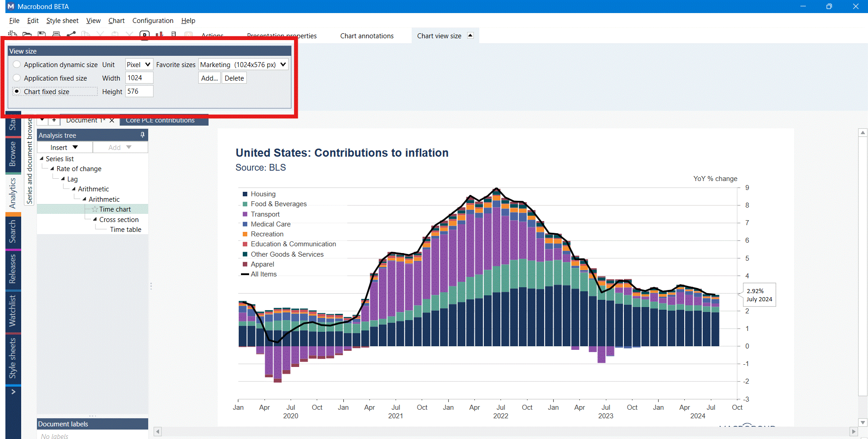The image size is (868, 439).
Task: Click the Share document icon
Action: point(71,34)
